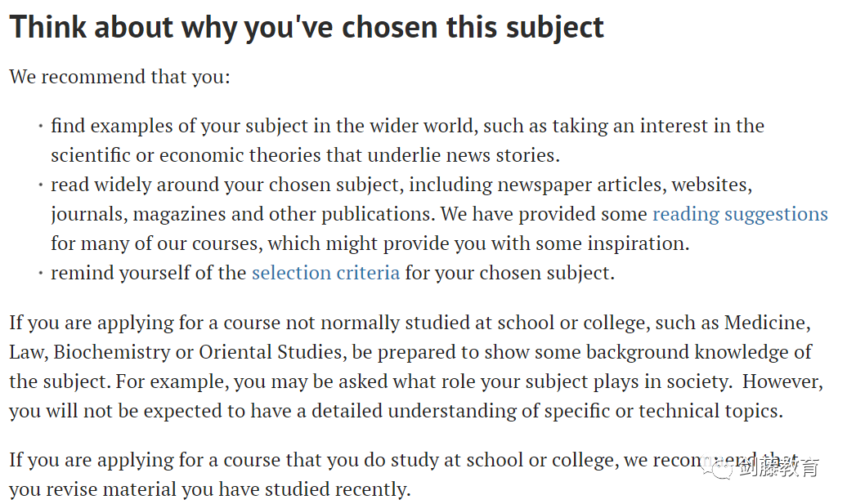Click the word 'Medicine' in the paragraph
Viewport: 847px width, 504px height.
[765, 323]
